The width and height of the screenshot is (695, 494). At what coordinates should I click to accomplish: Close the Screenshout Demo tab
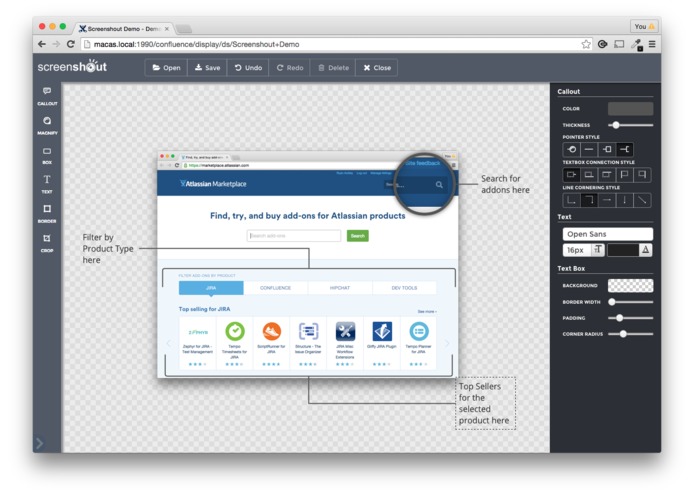point(167,29)
